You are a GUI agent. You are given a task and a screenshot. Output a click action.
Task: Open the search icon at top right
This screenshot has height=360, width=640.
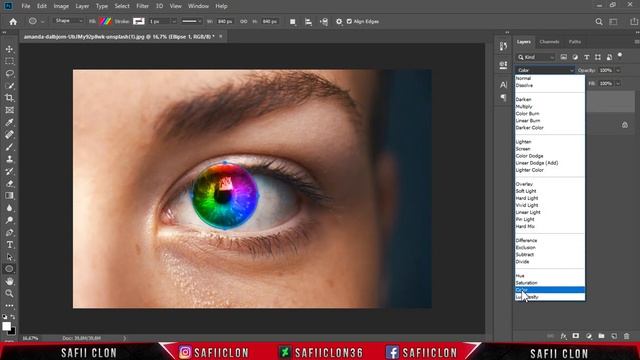tap(599, 22)
